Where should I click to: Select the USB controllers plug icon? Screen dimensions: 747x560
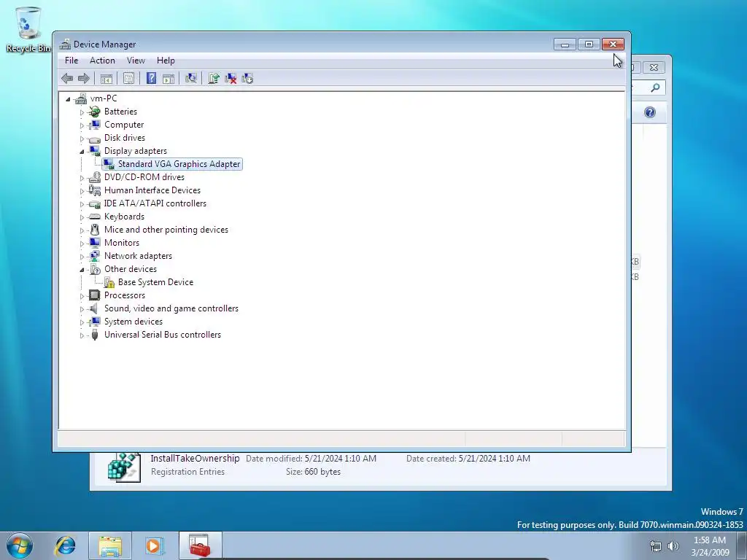point(95,335)
